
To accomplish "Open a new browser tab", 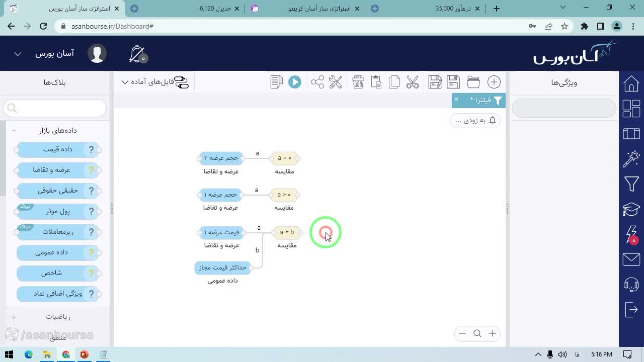I will pyautogui.click(x=497, y=9).
